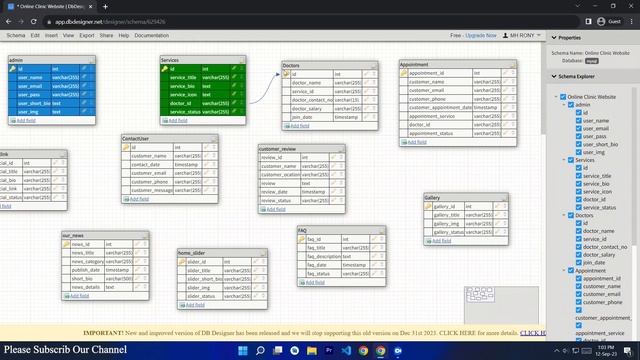Reload the page with browser refresh icon

click(34, 22)
